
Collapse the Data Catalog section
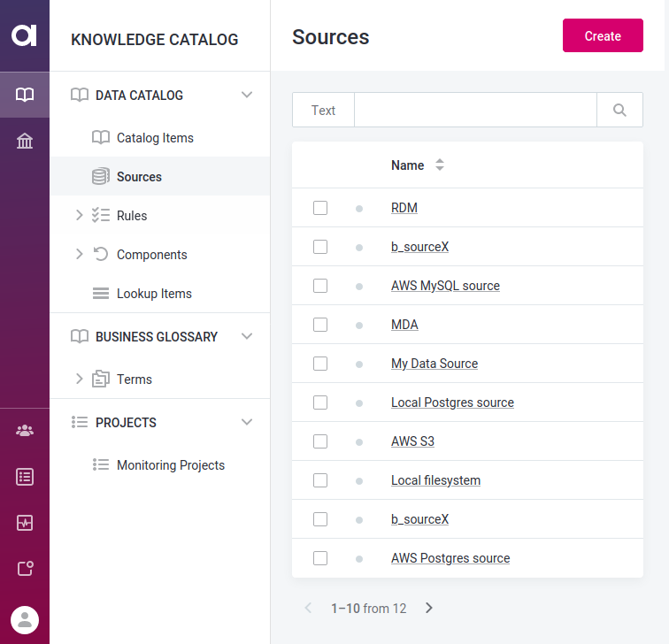coord(247,95)
